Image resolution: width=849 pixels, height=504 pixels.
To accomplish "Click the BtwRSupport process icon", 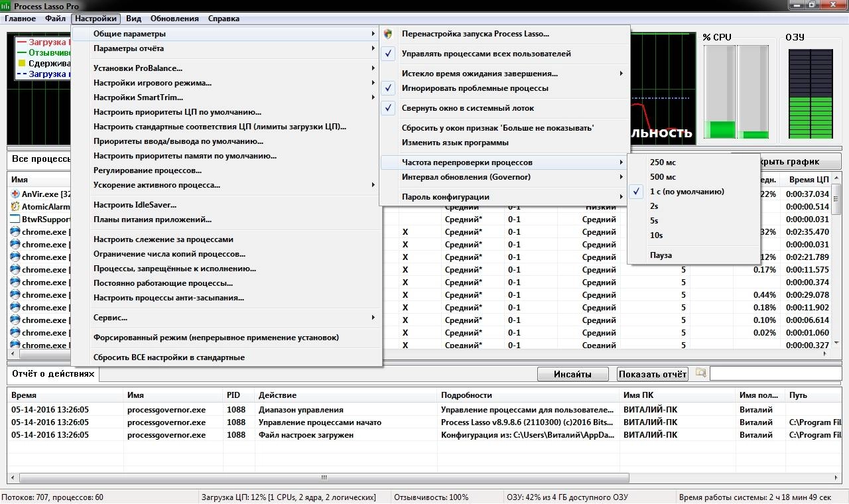I will point(15,220).
